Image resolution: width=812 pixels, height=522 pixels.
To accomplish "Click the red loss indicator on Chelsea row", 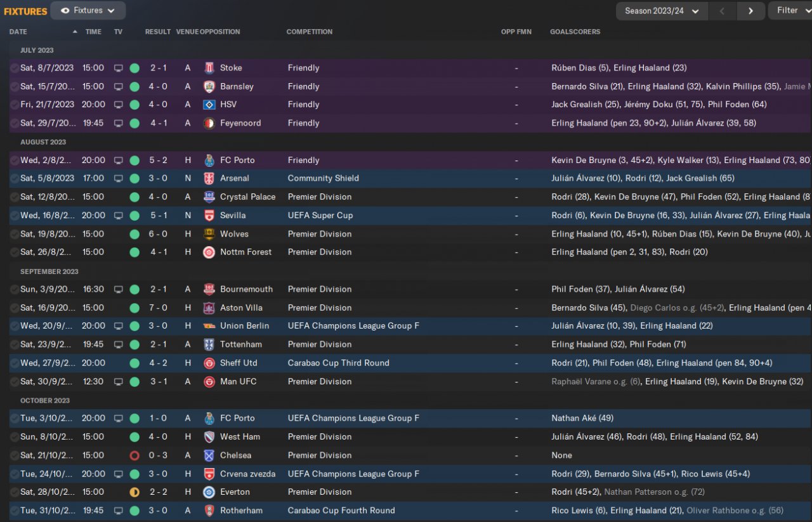I will 134,455.
